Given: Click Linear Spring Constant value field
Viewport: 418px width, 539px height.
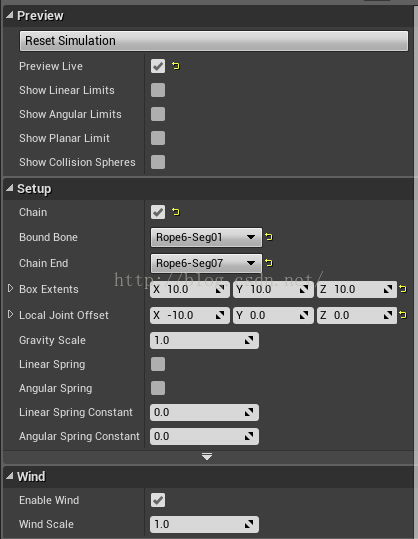Looking at the screenshot, I should coord(204,412).
